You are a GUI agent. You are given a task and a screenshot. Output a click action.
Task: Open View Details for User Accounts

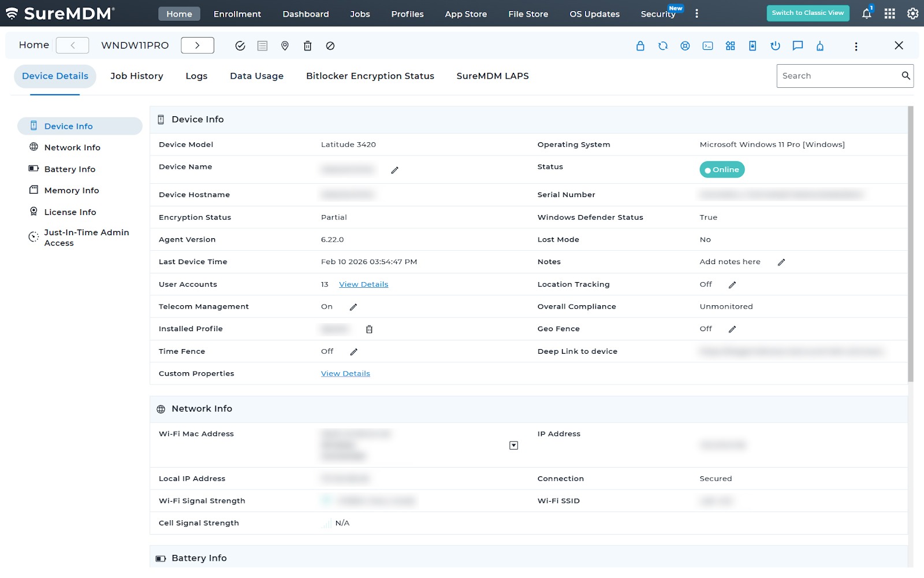click(363, 284)
